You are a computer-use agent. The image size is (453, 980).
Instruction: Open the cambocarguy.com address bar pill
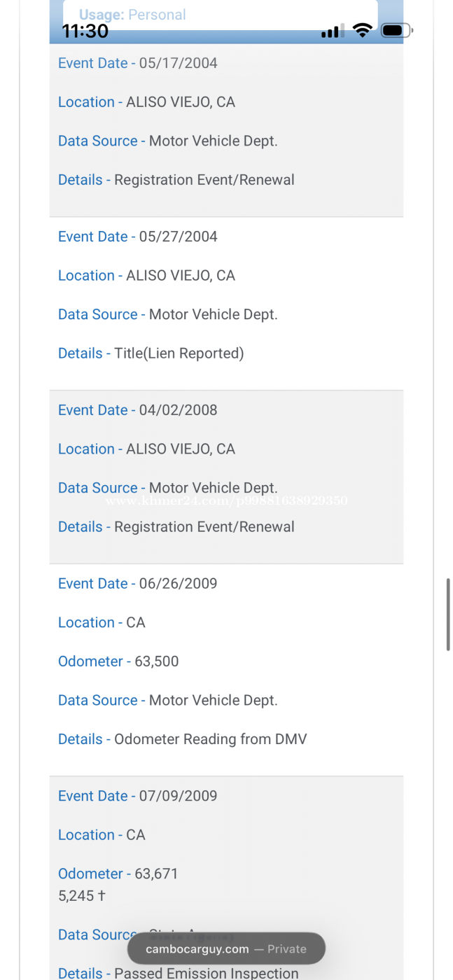pos(226,949)
